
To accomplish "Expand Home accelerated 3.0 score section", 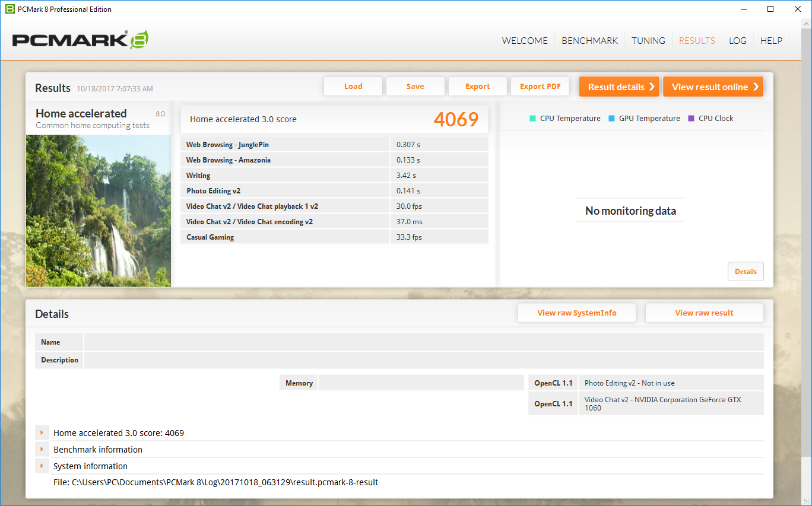I will pos(42,433).
